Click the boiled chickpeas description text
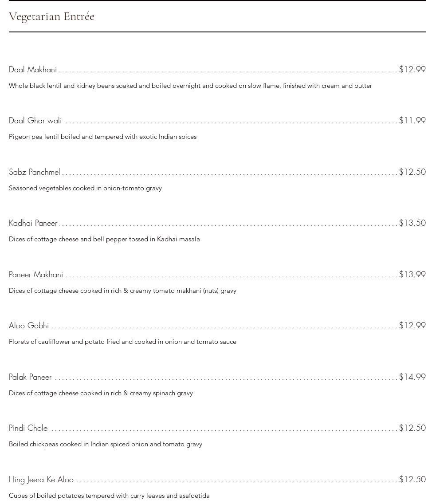This screenshot has height=504, width=428. point(106,444)
